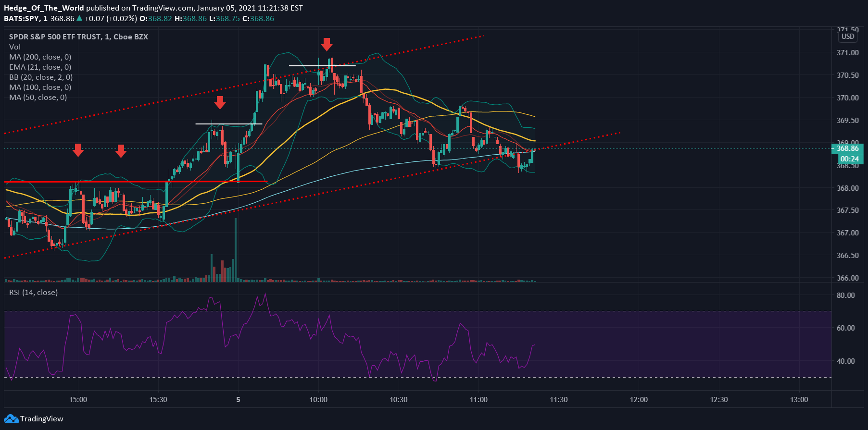Click the 366.50 price axis label
This screenshot has height=430, width=868.
click(848, 256)
